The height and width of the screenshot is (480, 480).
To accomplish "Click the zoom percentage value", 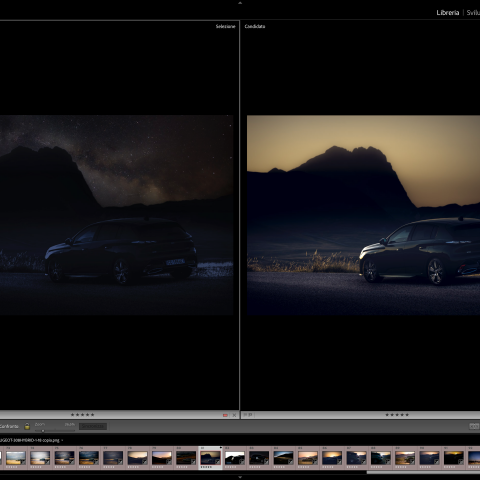I will [x=70, y=424].
